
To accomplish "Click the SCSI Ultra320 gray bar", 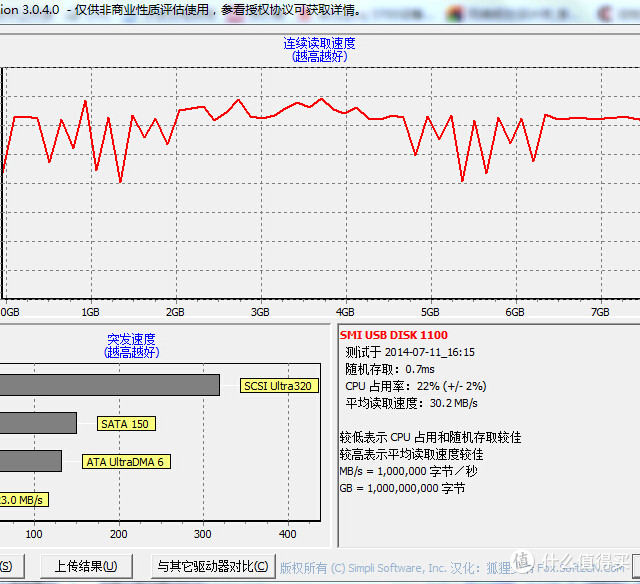I will point(109,385).
